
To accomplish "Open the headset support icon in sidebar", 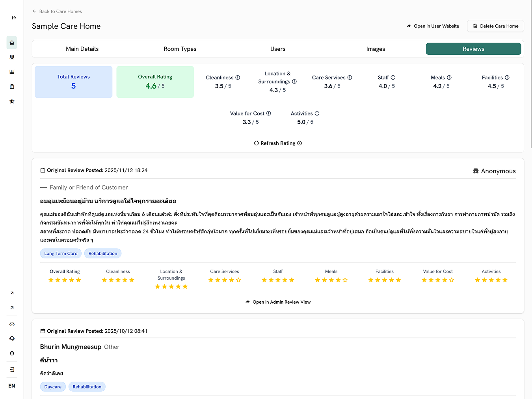I will pyautogui.click(x=12, y=338).
